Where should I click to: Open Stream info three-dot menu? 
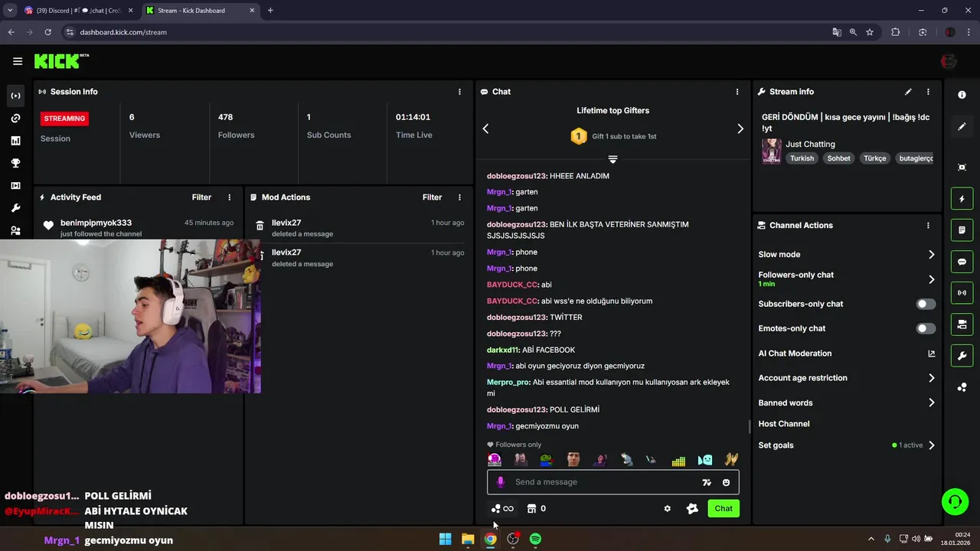click(x=928, y=92)
